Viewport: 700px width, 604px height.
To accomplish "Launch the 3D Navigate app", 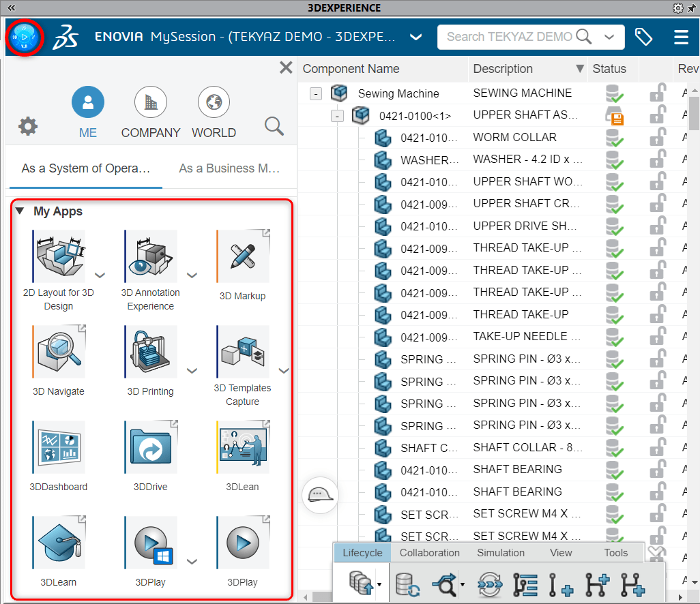I will point(59,352).
